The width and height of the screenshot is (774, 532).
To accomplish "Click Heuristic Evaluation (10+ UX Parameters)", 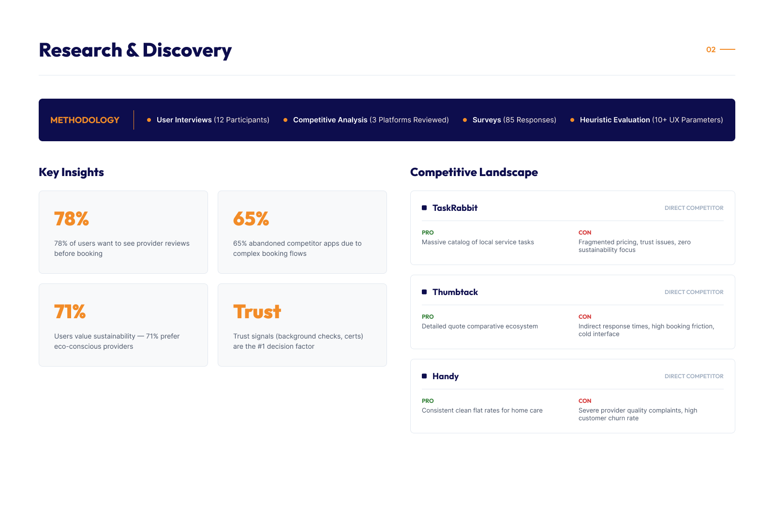I will click(651, 120).
